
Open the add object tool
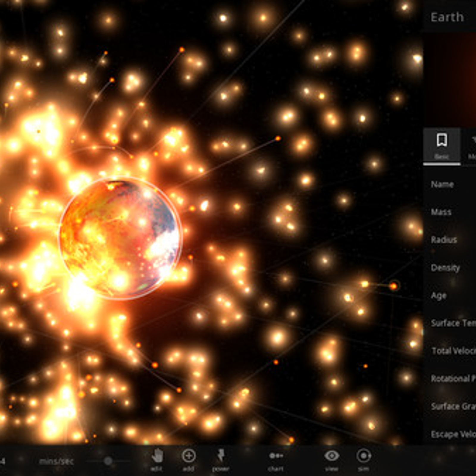(x=189, y=460)
